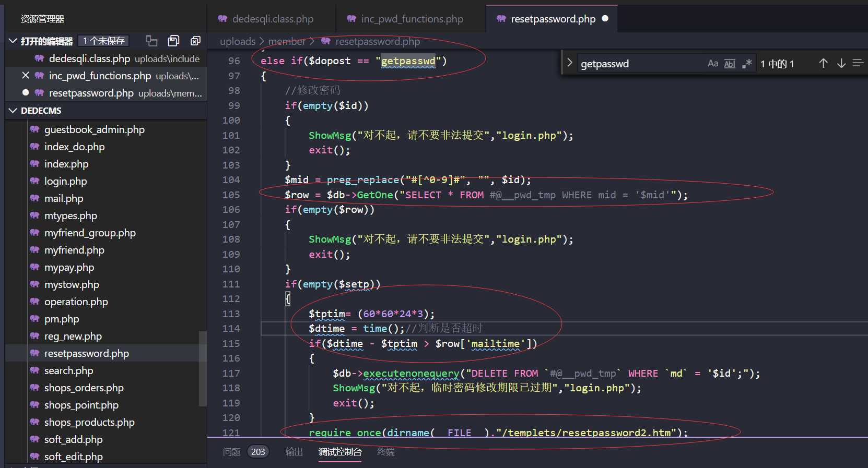The image size is (868, 468).
Task: Click PHP icon beside shops_orders.php in file tree
Action: coord(34,388)
